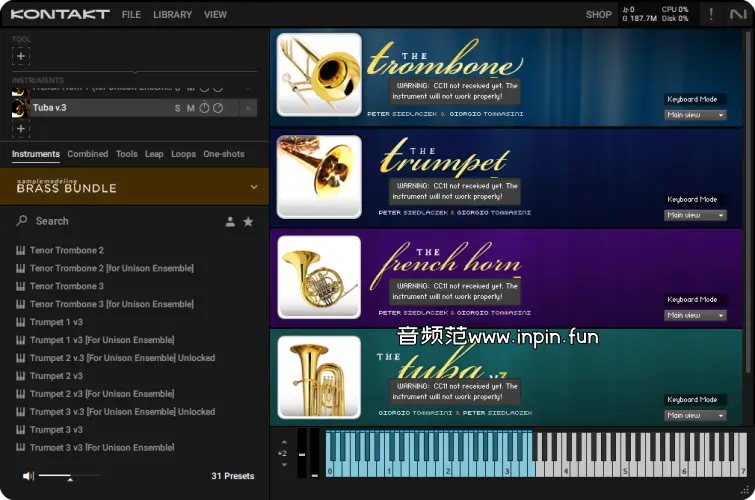Screen dimensions: 755x500
Task: Solo the Tuba v.3 instrument
Action: coord(178,108)
